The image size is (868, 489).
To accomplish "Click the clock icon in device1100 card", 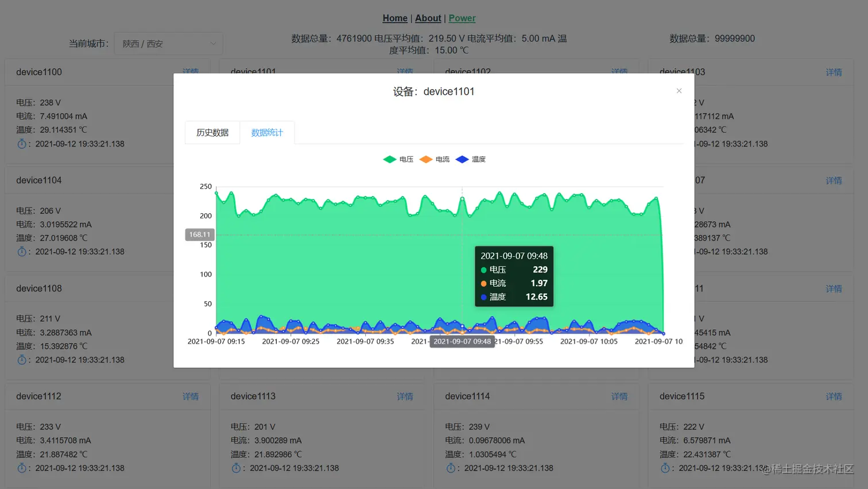I will coord(22,144).
